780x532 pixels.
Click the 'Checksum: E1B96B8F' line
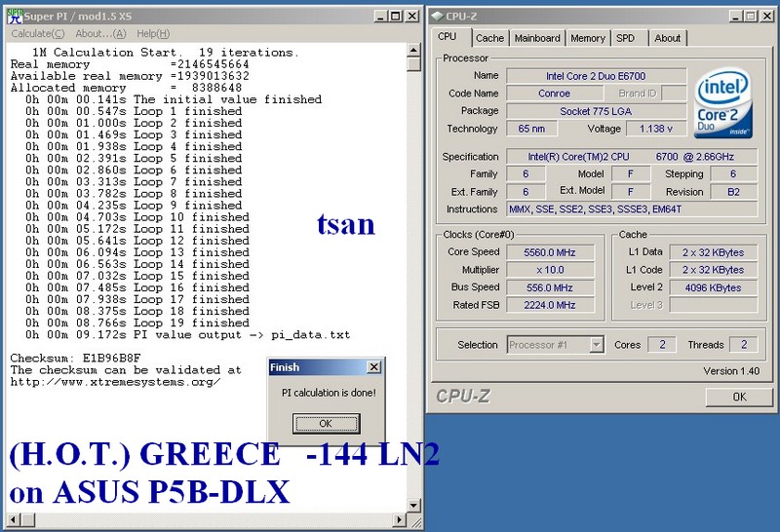point(76,358)
